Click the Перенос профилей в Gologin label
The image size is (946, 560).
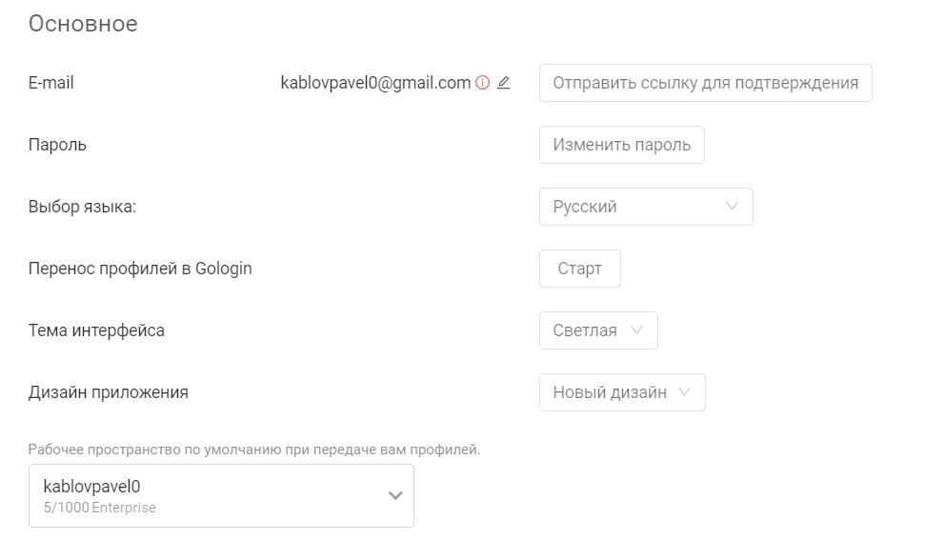tap(140, 269)
